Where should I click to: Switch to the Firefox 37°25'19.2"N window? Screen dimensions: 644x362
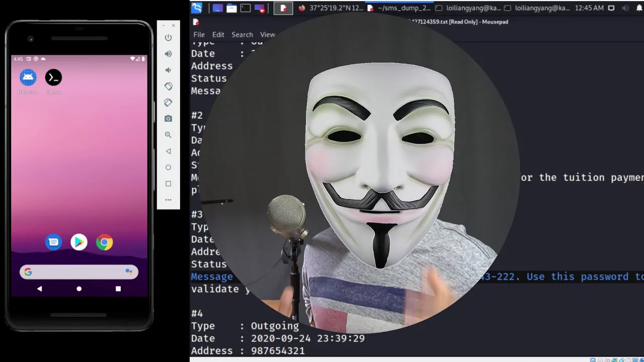(331, 8)
